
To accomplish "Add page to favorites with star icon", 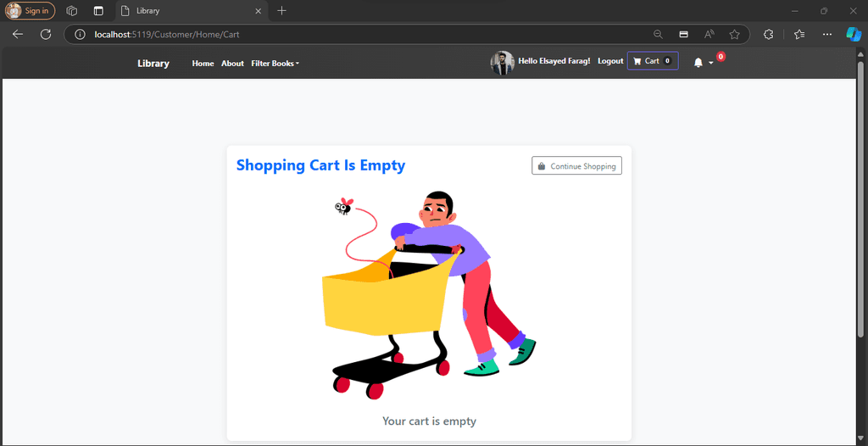I will click(x=735, y=35).
